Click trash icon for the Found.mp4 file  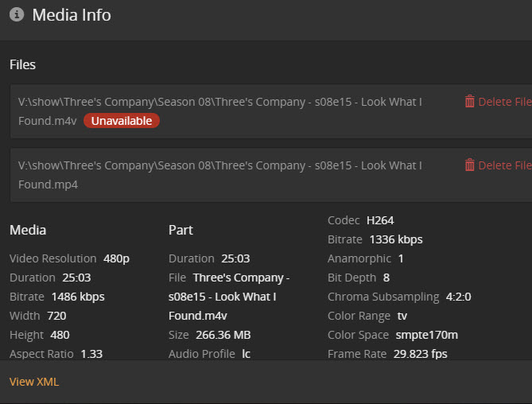[470, 165]
